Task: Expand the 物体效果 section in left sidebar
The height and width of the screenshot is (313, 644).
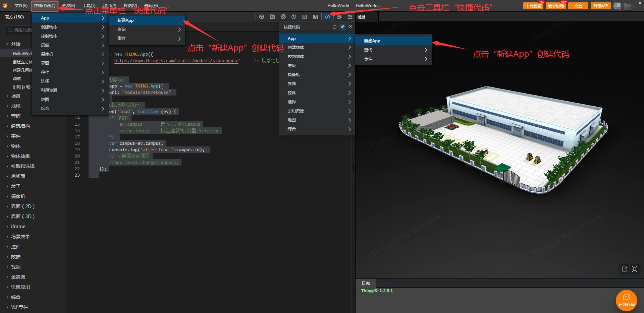Action: point(20,156)
